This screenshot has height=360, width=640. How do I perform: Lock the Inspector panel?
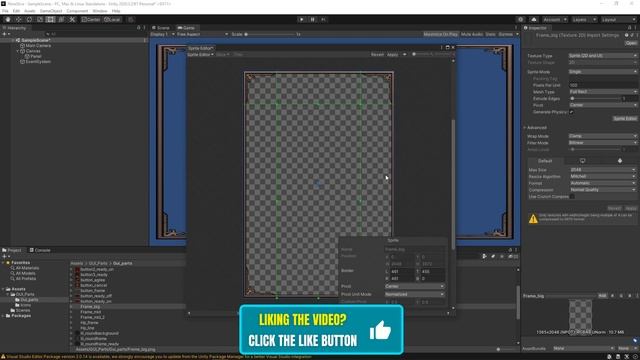tap(629, 28)
